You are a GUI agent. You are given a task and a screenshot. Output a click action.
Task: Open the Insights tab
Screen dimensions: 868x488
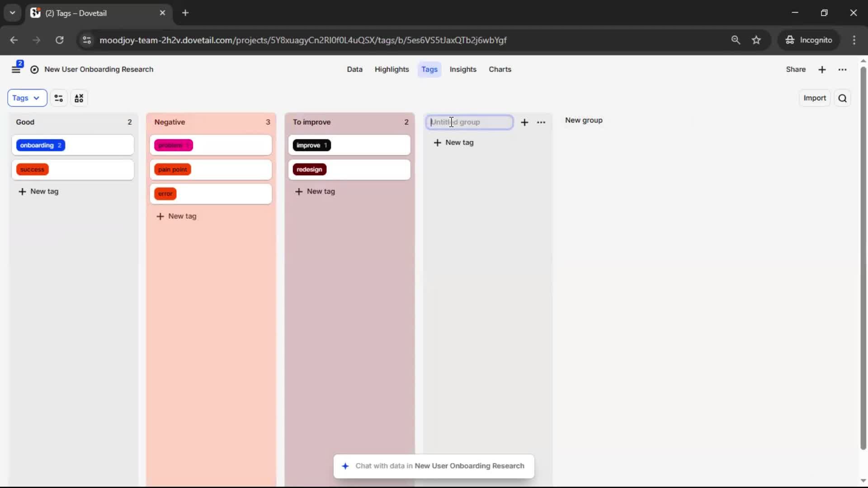click(x=462, y=70)
